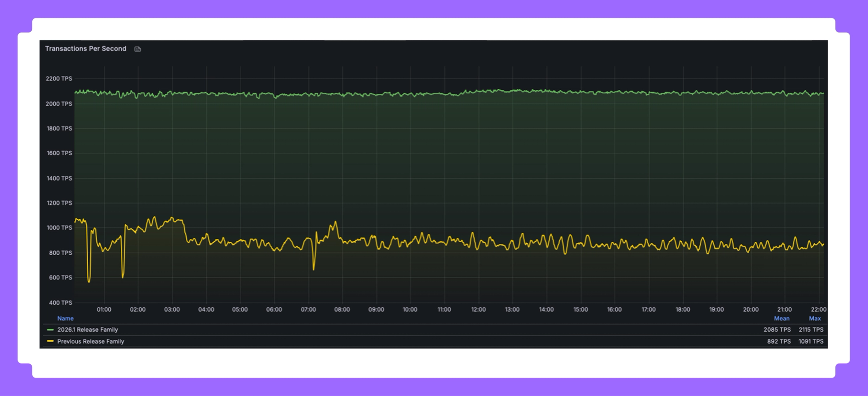Click the 400 TPS y-axis label
The height and width of the screenshot is (396, 868).
(61, 303)
